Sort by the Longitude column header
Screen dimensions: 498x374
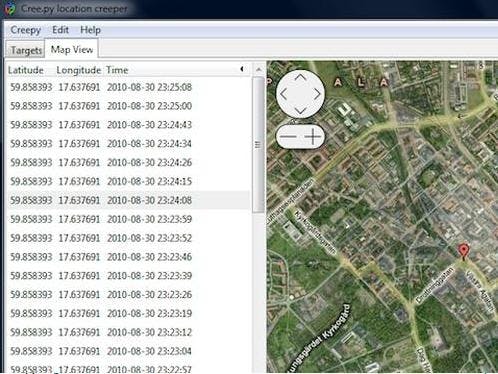point(78,70)
